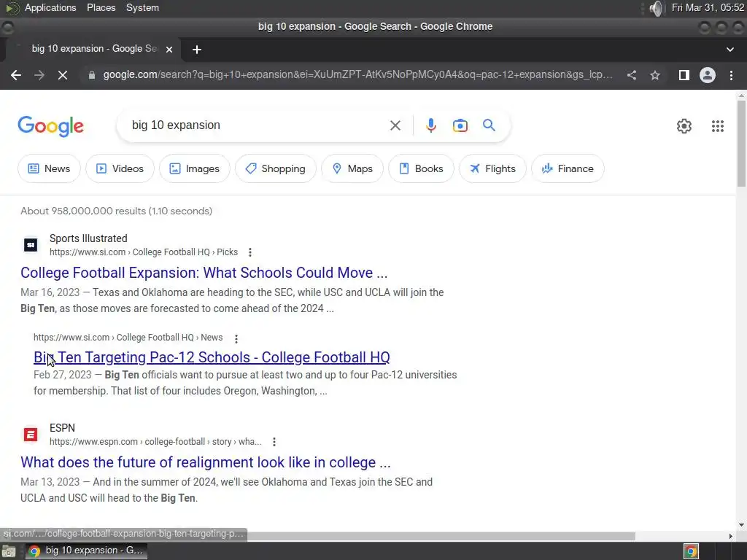This screenshot has height=560, width=747.
Task: Open the share page icon in address bar
Action: (x=632, y=75)
